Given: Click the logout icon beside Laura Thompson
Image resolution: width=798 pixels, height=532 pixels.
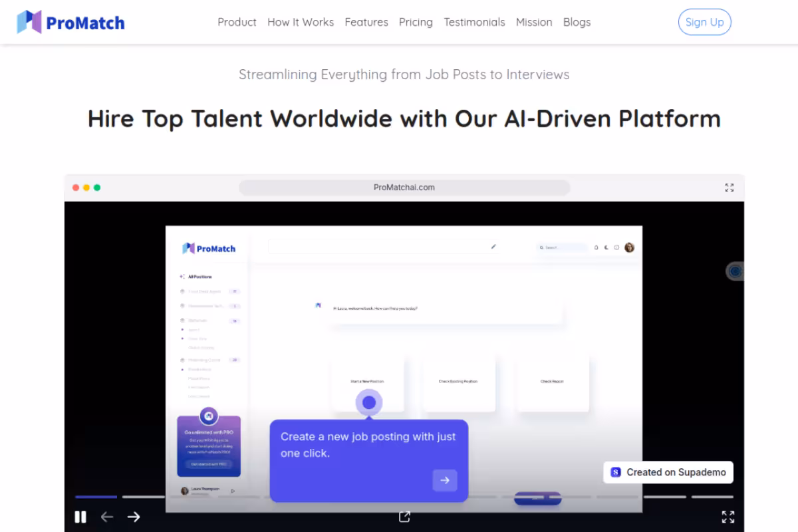Looking at the screenshot, I should (233, 491).
